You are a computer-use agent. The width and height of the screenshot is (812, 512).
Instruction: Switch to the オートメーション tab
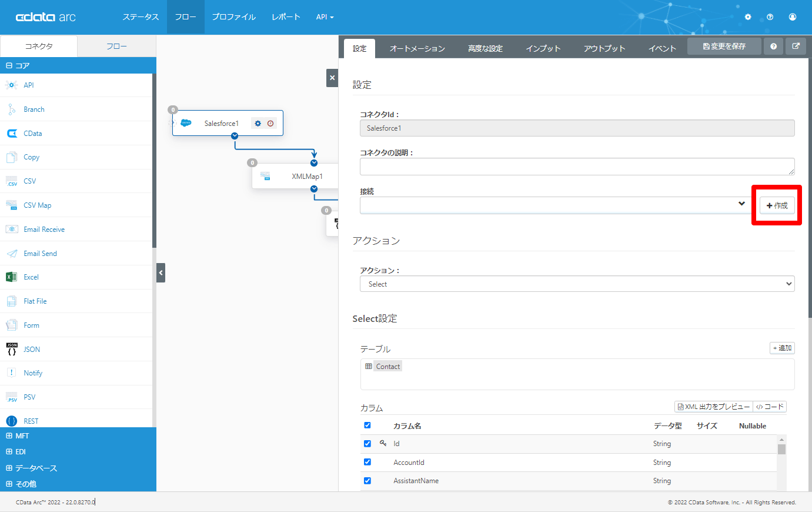click(417, 48)
